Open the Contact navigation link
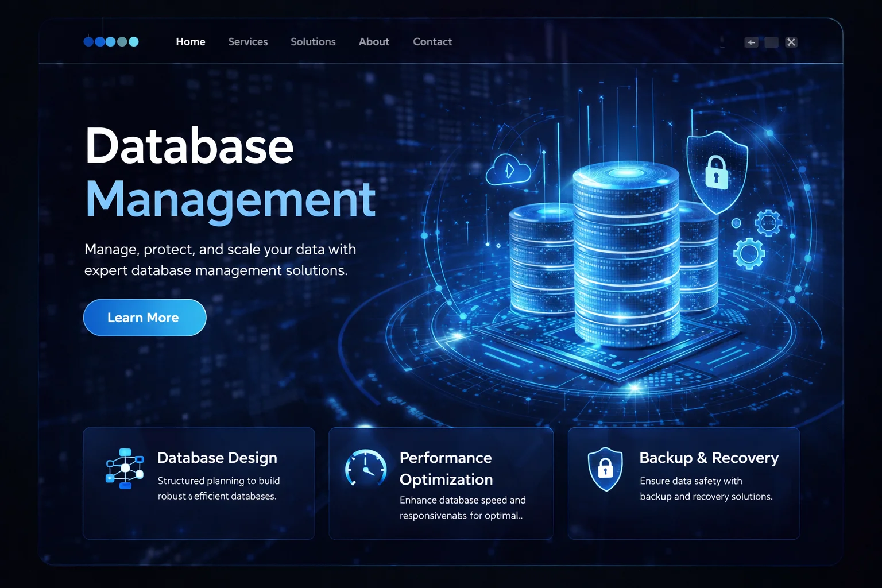Screen dimensions: 882x588 (x=432, y=42)
